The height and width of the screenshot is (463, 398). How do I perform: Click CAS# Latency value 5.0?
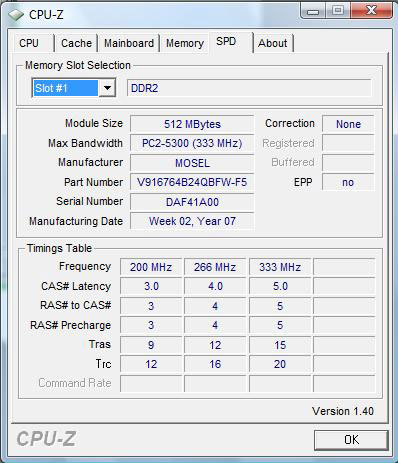click(x=280, y=286)
